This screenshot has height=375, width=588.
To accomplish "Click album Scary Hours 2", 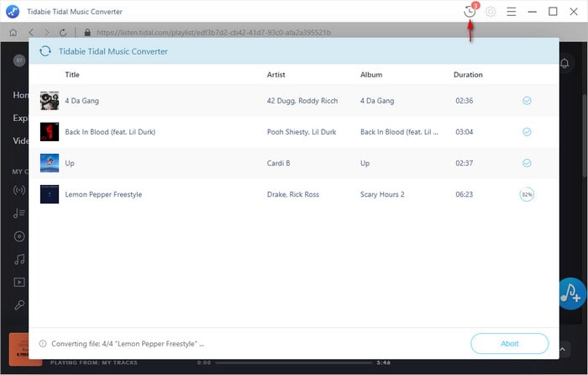I will point(382,194).
